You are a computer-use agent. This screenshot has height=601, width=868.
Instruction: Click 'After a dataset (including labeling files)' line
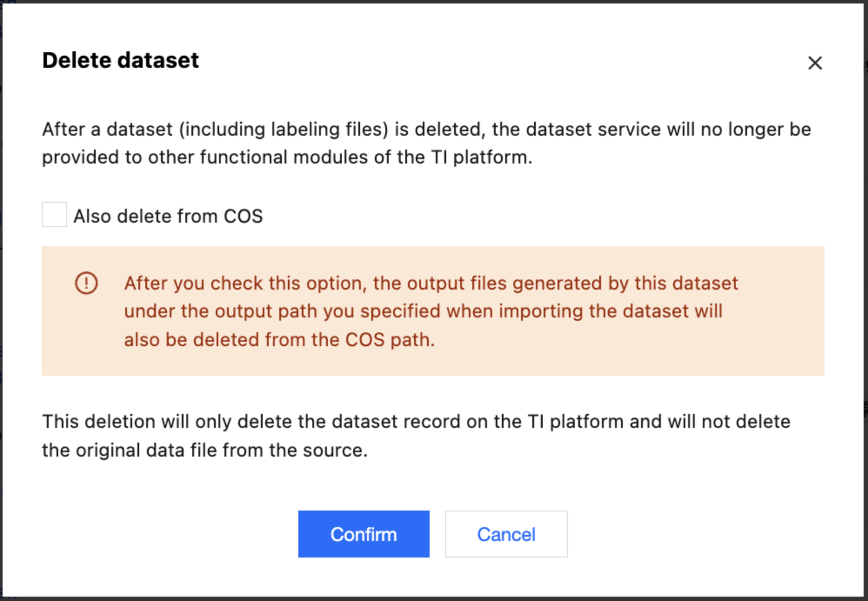(x=426, y=129)
